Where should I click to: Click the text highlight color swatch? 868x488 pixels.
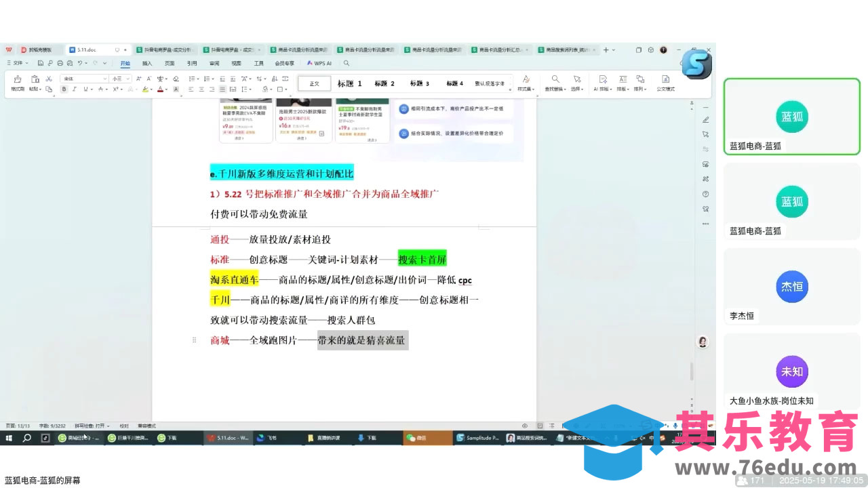click(145, 89)
